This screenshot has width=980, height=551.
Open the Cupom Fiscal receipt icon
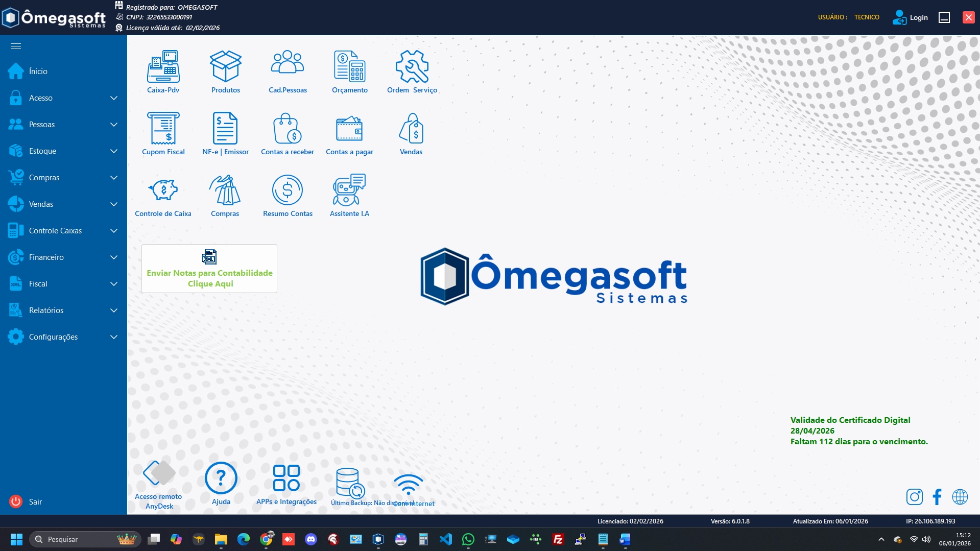coord(163,128)
